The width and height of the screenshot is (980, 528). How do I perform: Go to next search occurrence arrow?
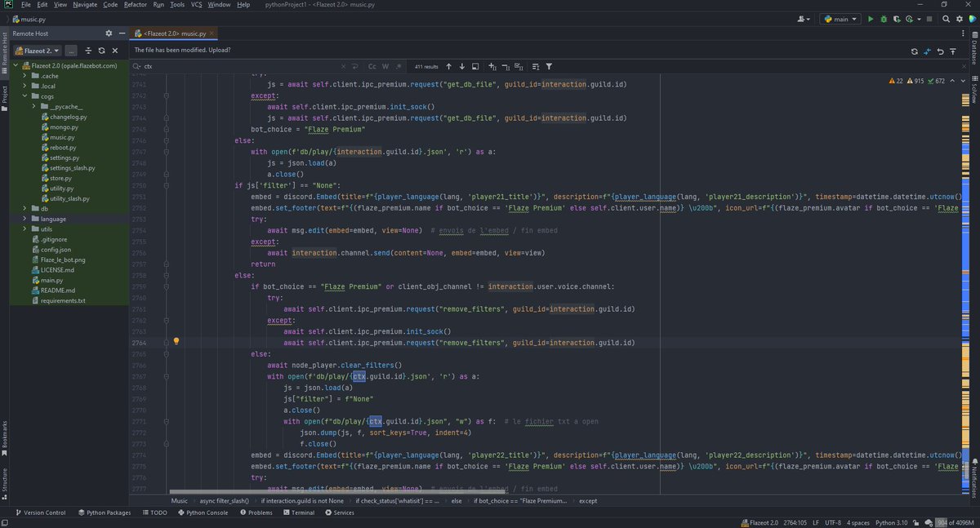click(x=462, y=66)
